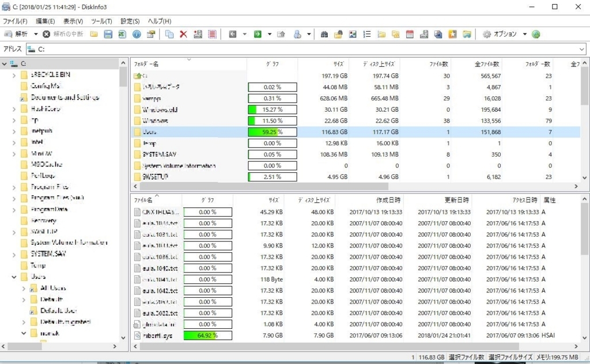Click the Excel export icon

(122, 34)
